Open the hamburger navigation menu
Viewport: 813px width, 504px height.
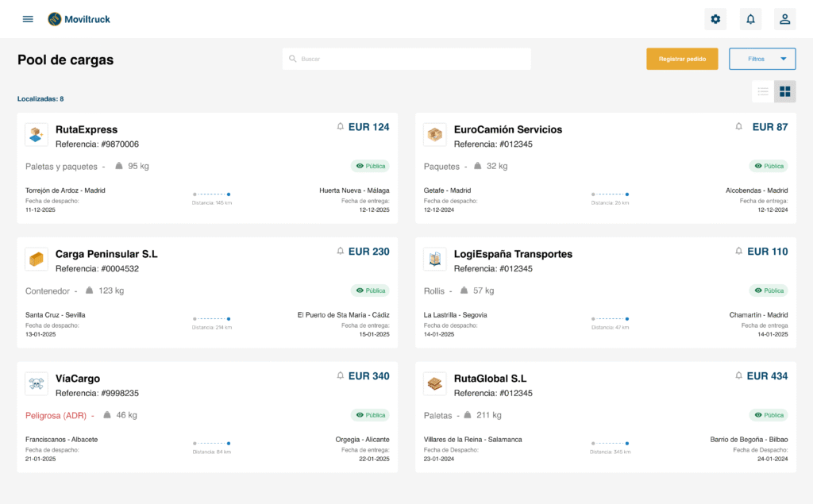point(28,19)
